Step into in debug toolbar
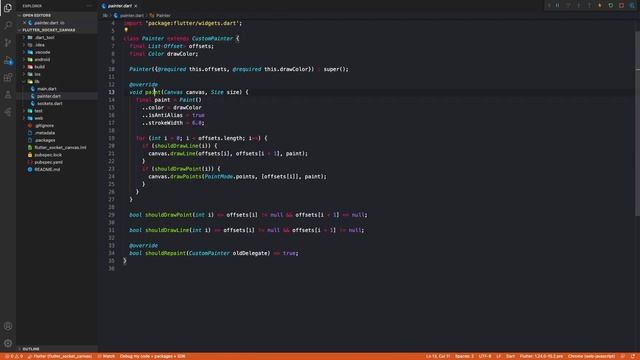This screenshot has width=640, height=360. [579, 5]
